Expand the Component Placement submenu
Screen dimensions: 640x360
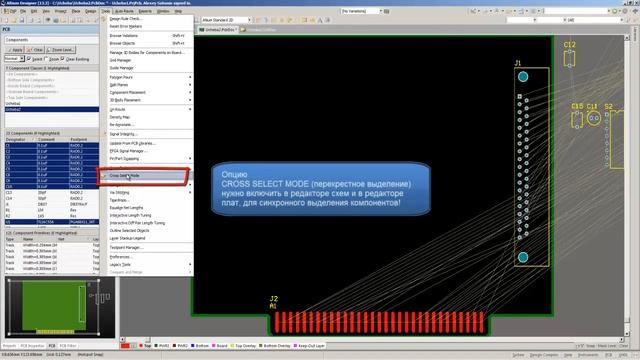[x=147, y=92]
